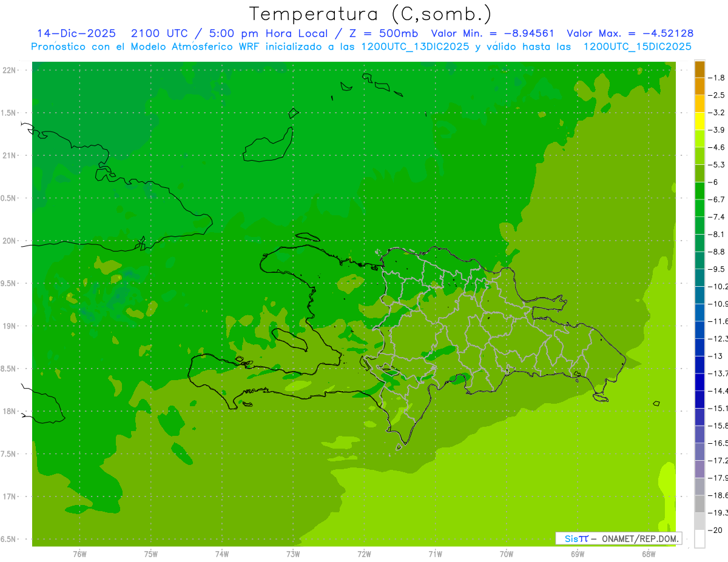Viewport: 728px width, 562px height.
Task: Click the '2100 UTC' time label
Action: (x=159, y=34)
